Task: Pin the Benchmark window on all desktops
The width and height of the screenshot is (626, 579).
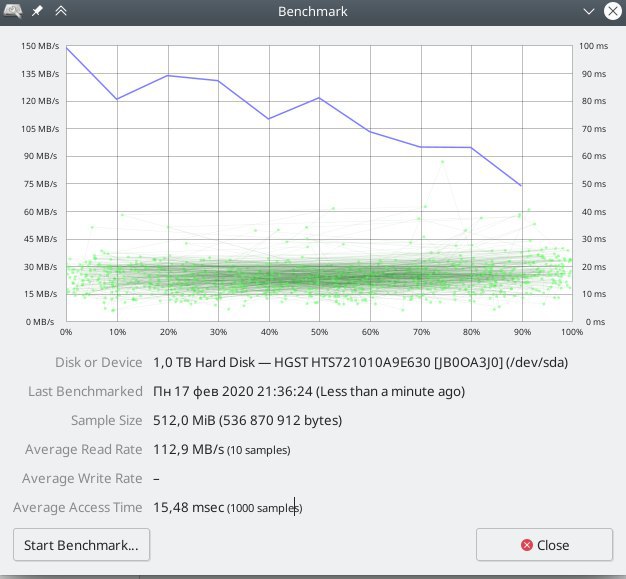Action: [x=37, y=11]
